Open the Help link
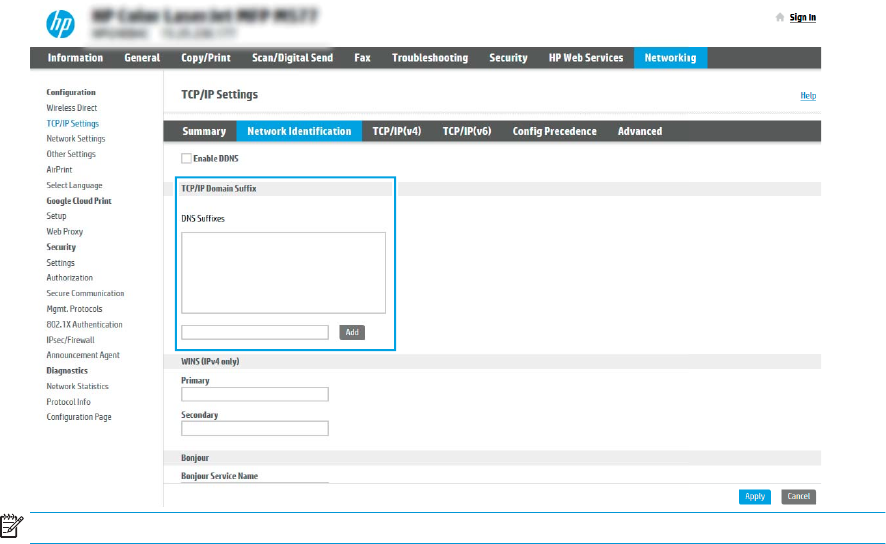The height and width of the screenshot is (544, 886). click(x=808, y=96)
